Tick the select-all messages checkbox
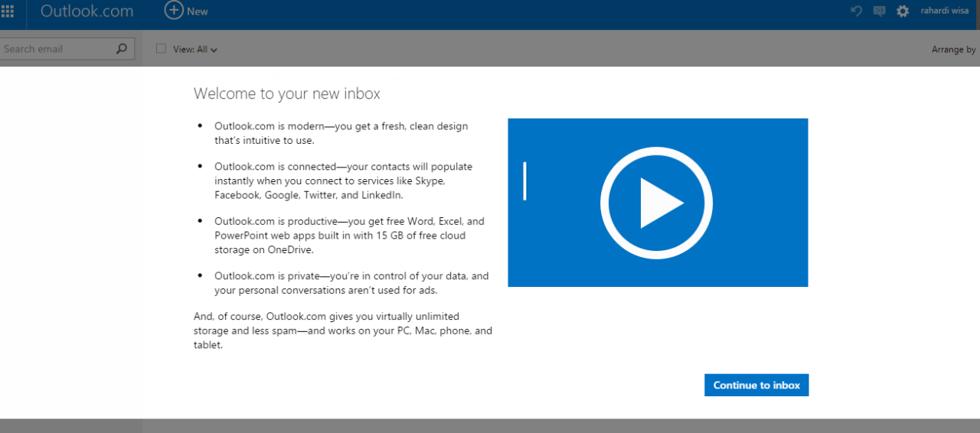This screenshot has width=980, height=433. [161, 48]
